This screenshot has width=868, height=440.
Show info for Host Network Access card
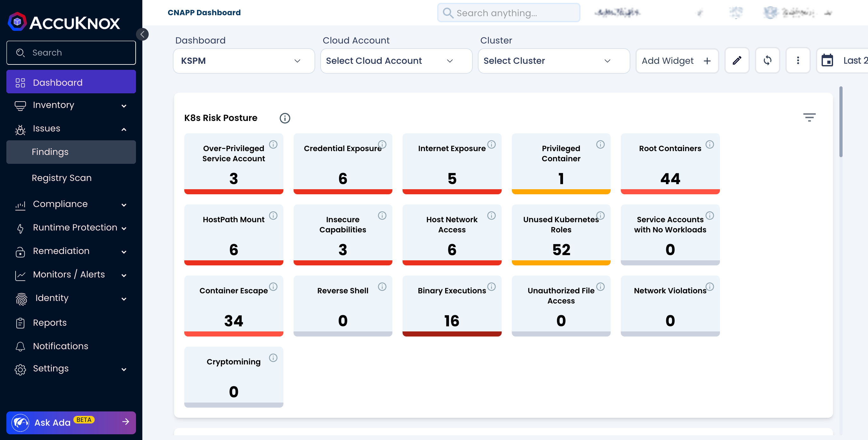pos(492,216)
